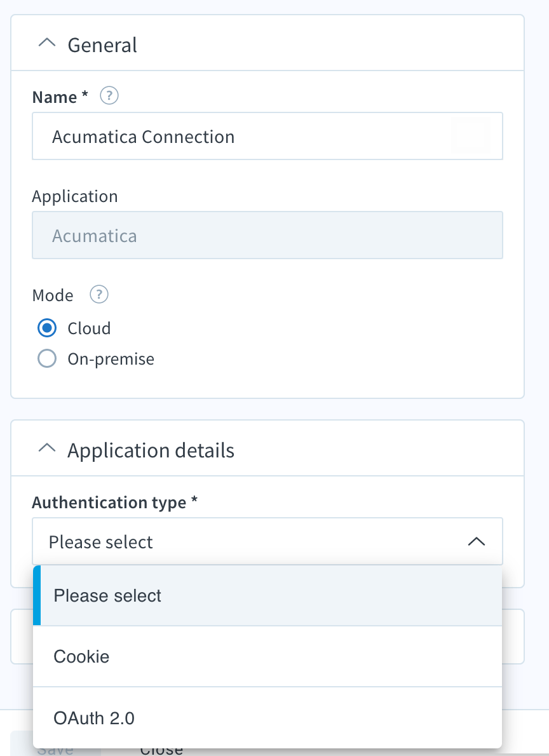This screenshot has width=549, height=756.
Task: Focus the Acumatica Connection name field
Action: point(268,136)
